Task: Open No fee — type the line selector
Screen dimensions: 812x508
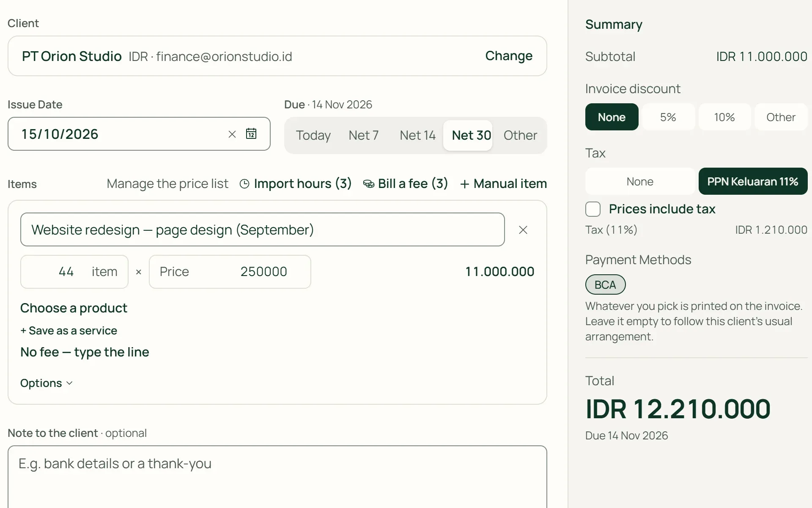Action: click(85, 352)
